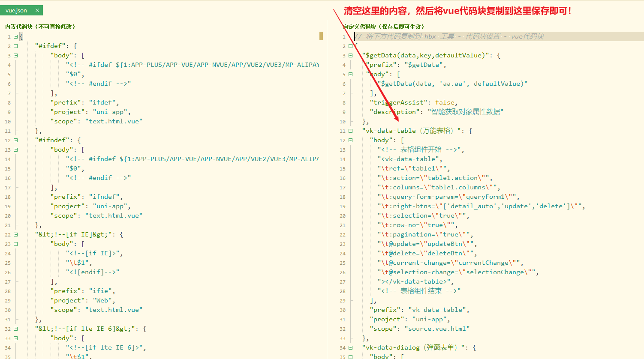Collapse the "body" fold on line 23 in built-in pane

tap(15, 244)
